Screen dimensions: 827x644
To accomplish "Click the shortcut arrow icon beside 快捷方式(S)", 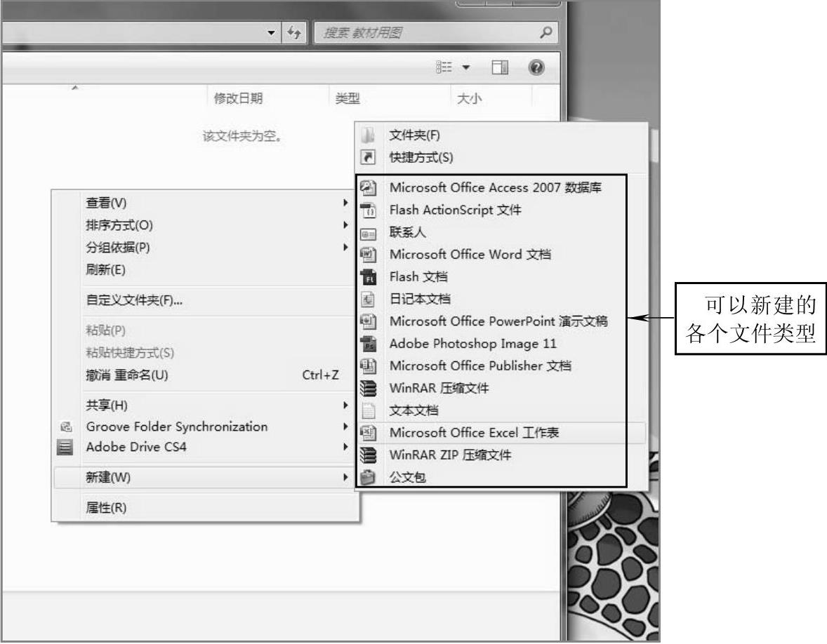I will click(368, 157).
